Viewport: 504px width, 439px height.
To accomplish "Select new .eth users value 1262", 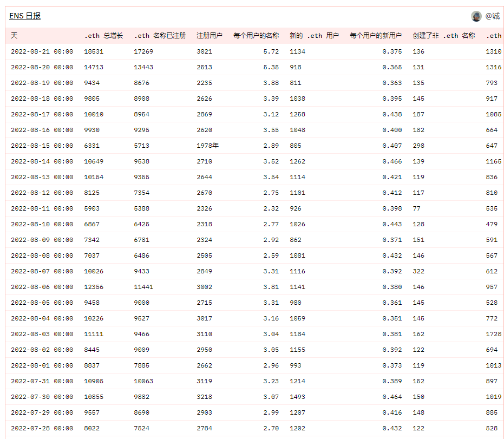I will click(x=297, y=161).
